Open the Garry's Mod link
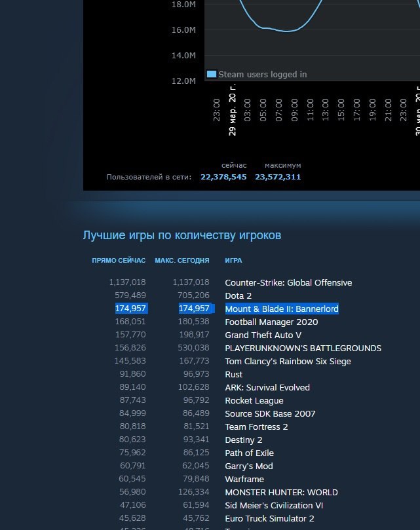This screenshot has width=420, height=530. point(249,466)
